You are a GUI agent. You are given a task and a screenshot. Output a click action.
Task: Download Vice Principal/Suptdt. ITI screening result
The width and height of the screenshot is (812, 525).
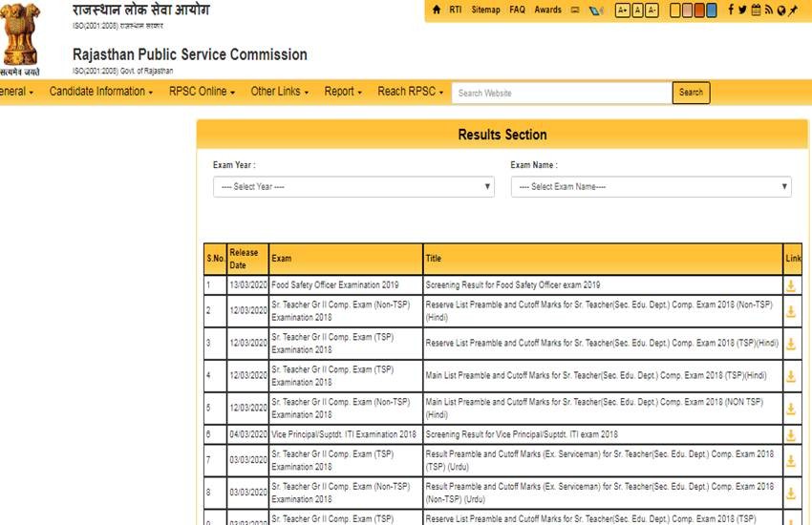791,435
